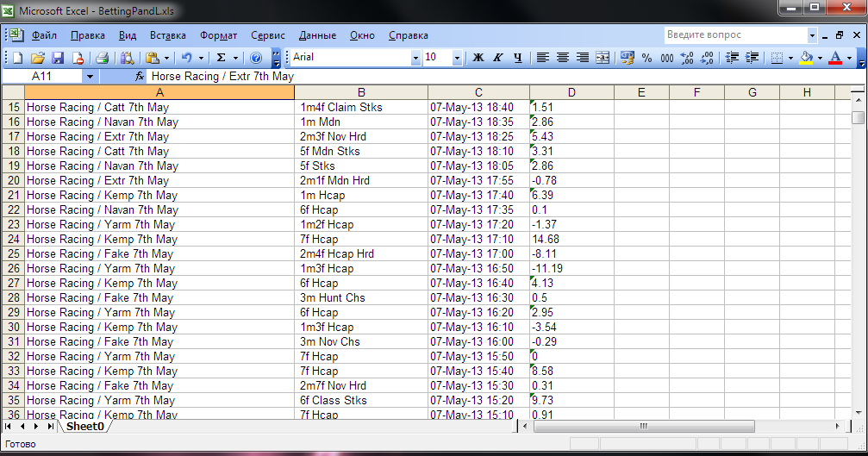Screen dimensions: 868x456
Task: Apply Currency number format
Action: pos(628,58)
